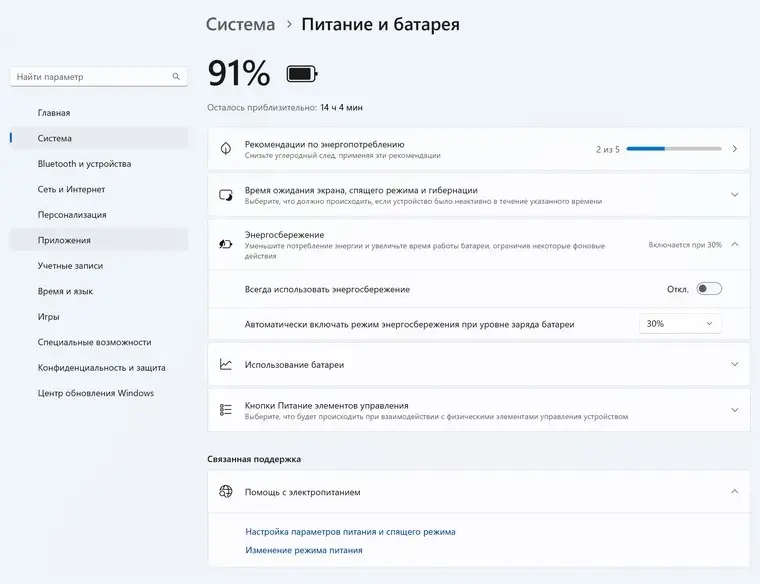Click Изменение режима питания link
The width and height of the screenshot is (760, 584).
point(304,550)
